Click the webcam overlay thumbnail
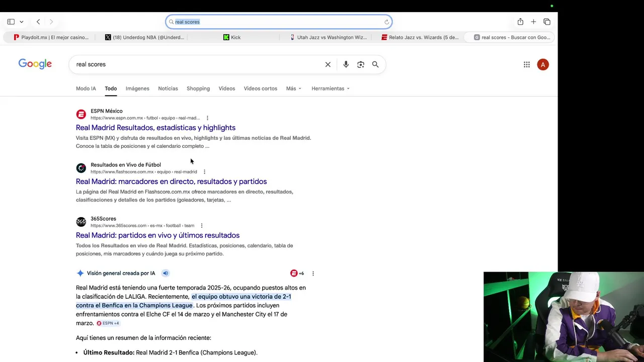 click(x=563, y=317)
